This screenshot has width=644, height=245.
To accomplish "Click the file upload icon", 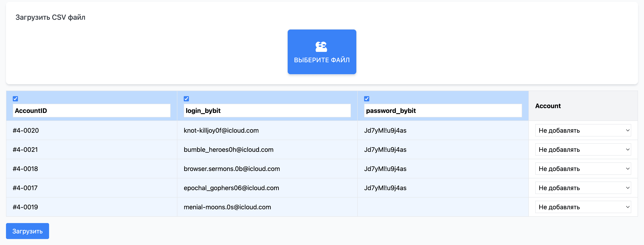I will click(x=321, y=47).
